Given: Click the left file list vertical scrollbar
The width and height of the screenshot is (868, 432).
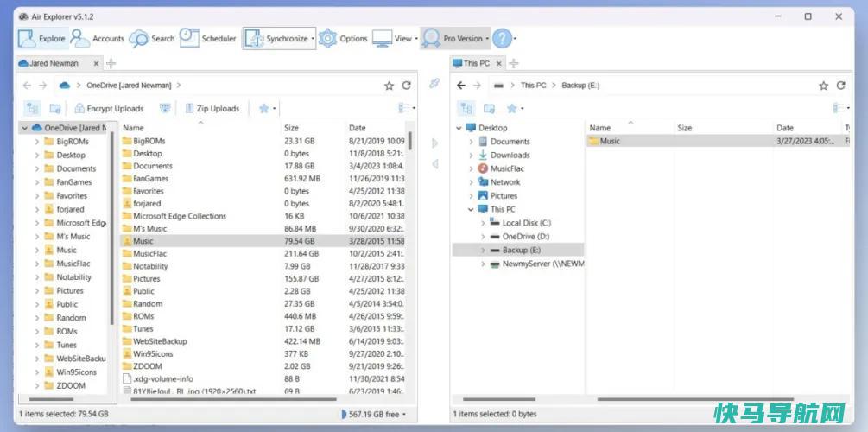Looking at the screenshot, I should click(x=410, y=141).
